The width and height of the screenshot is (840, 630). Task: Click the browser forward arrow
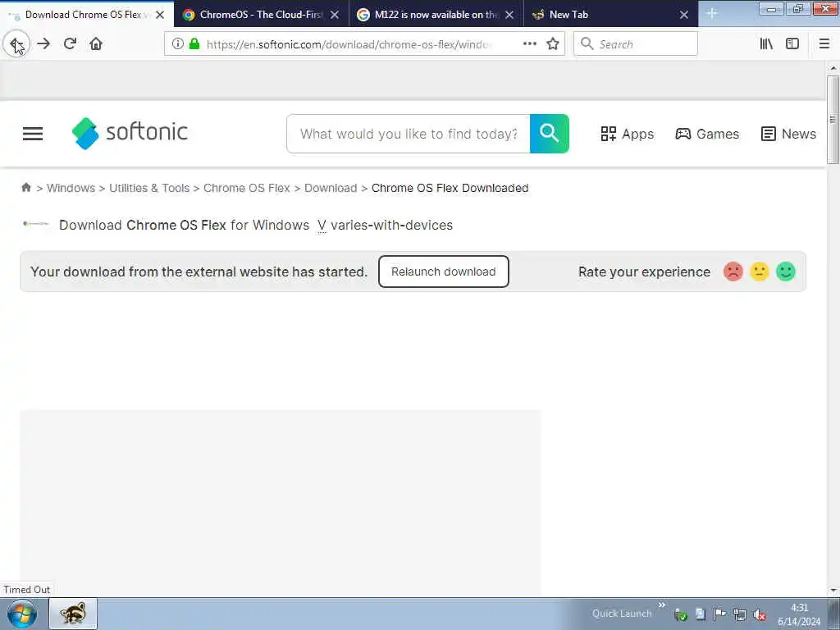coord(44,44)
